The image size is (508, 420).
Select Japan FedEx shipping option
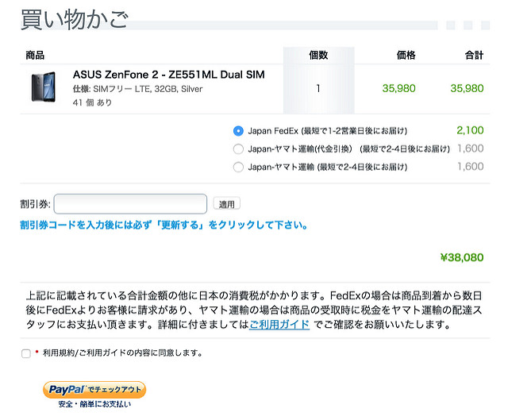pos(238,131)
